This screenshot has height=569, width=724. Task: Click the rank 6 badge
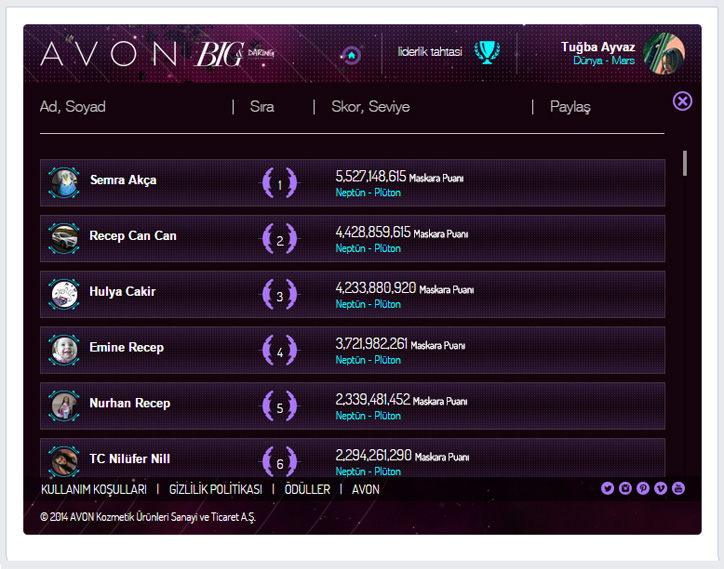coord(279,461)
